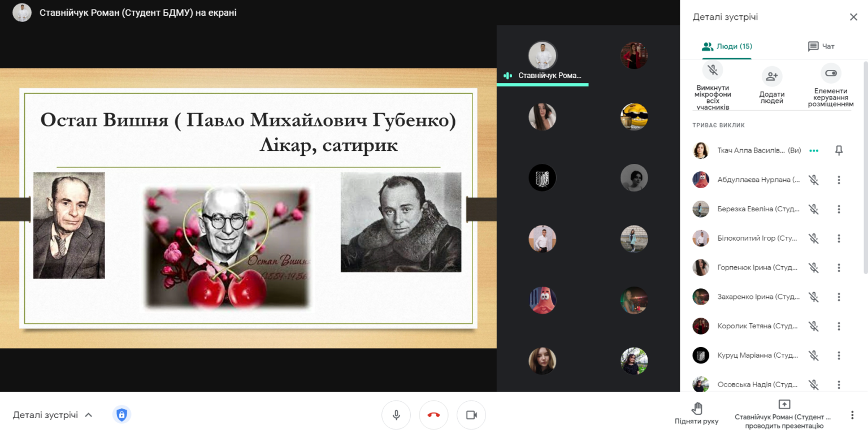The image size is (868, 438).
Task: Click the participants list scrollbar
Action: tap(864, 170)
